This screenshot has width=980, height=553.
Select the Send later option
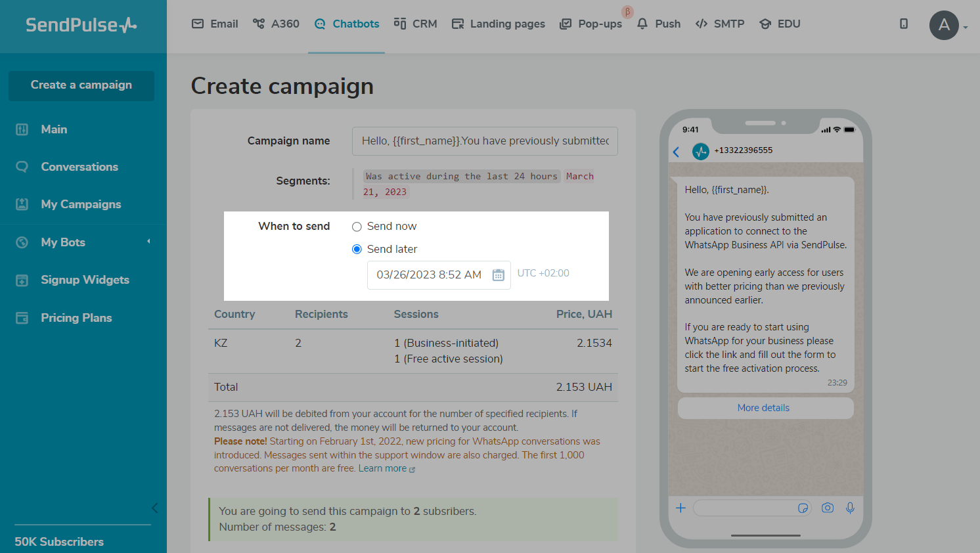tap(357, 250)
